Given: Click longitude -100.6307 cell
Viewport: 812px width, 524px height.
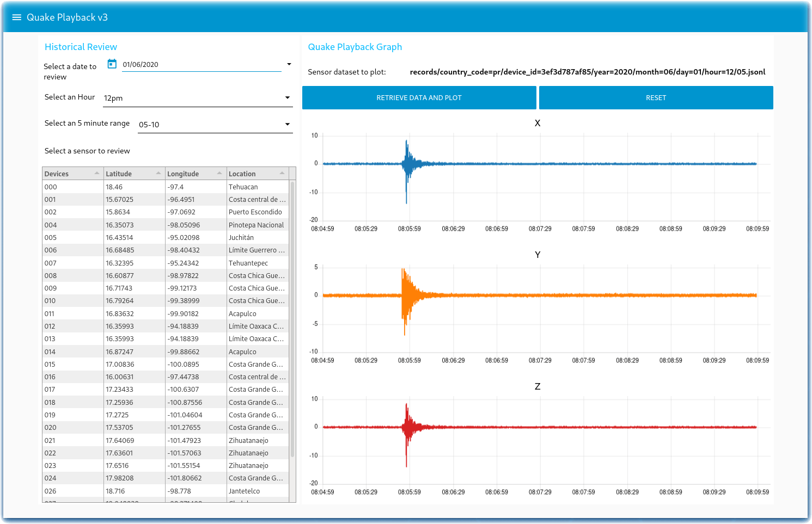Looking at the screenshot, I should click(196, 390).
